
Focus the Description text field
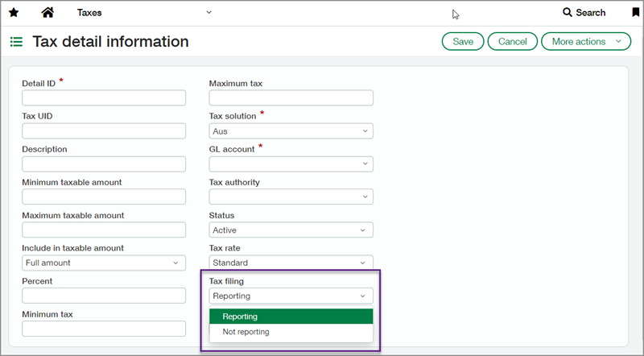click(104, 164)
